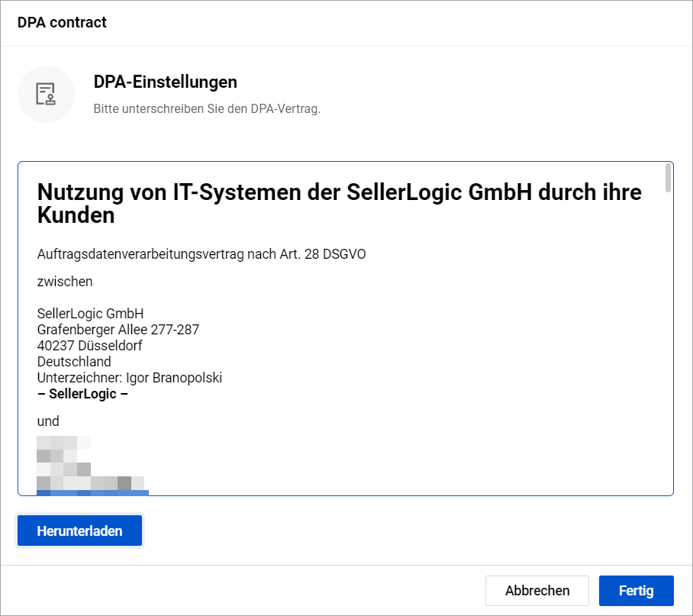Click the DPA contract stamp icon
Screen dimensions: 693x616
coord(46,94)
